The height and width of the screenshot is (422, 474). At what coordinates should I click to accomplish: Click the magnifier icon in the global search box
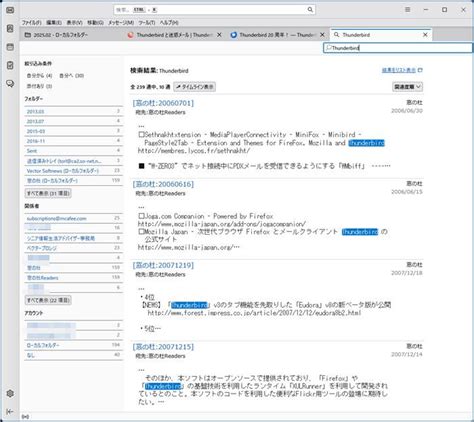(x=310, y=10)
